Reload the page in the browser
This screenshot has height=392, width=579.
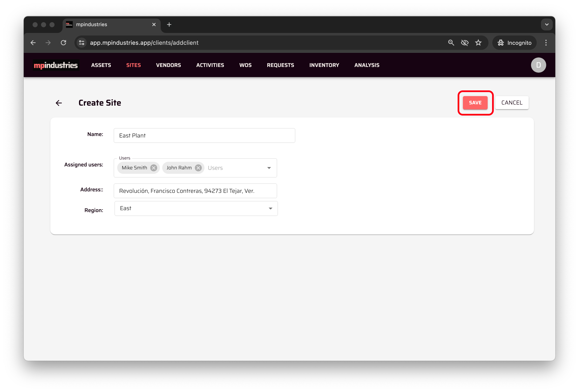pos(63,43)
